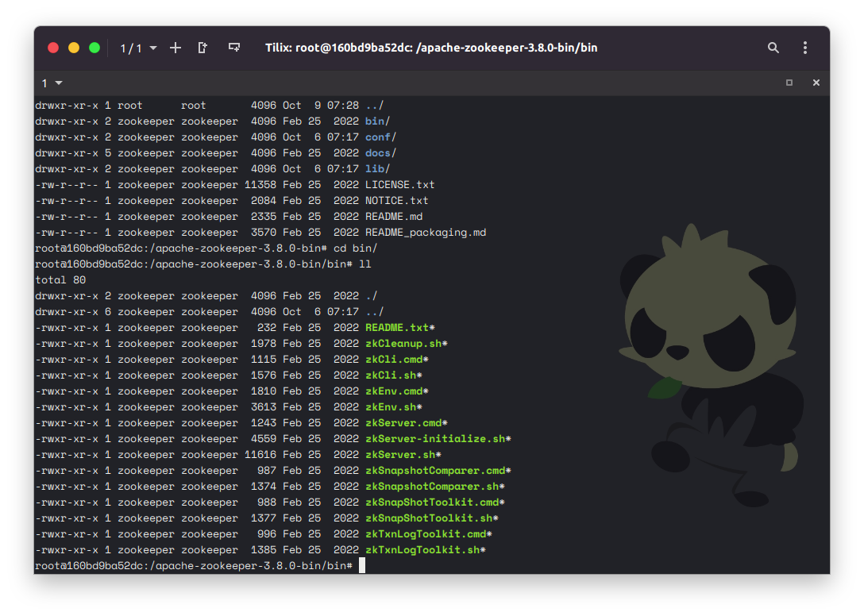Click the NOTICE.txt file name
Screen dimensions: 864x616
click(397, 201)
